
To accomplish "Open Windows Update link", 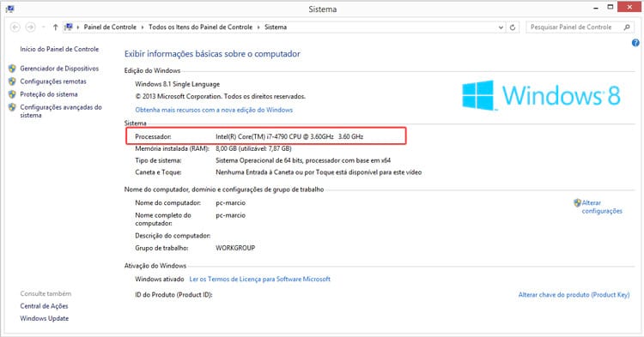I will [45, 318].
